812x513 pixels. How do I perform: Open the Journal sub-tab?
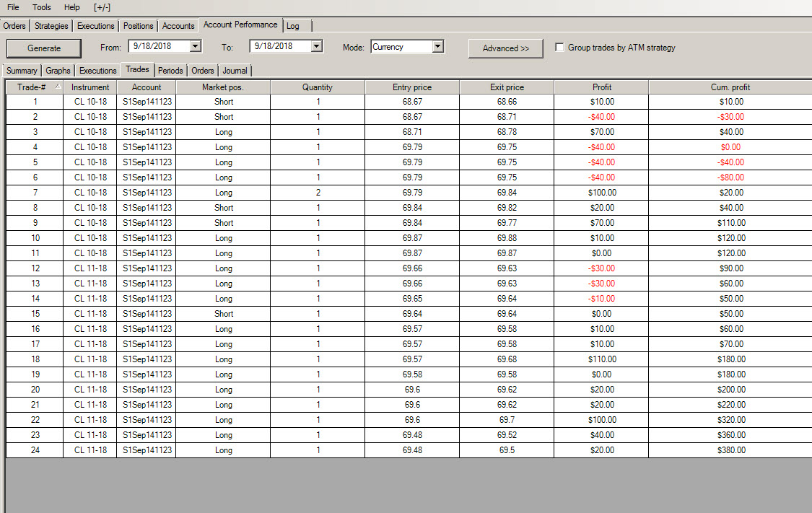(x=235, y=71)
